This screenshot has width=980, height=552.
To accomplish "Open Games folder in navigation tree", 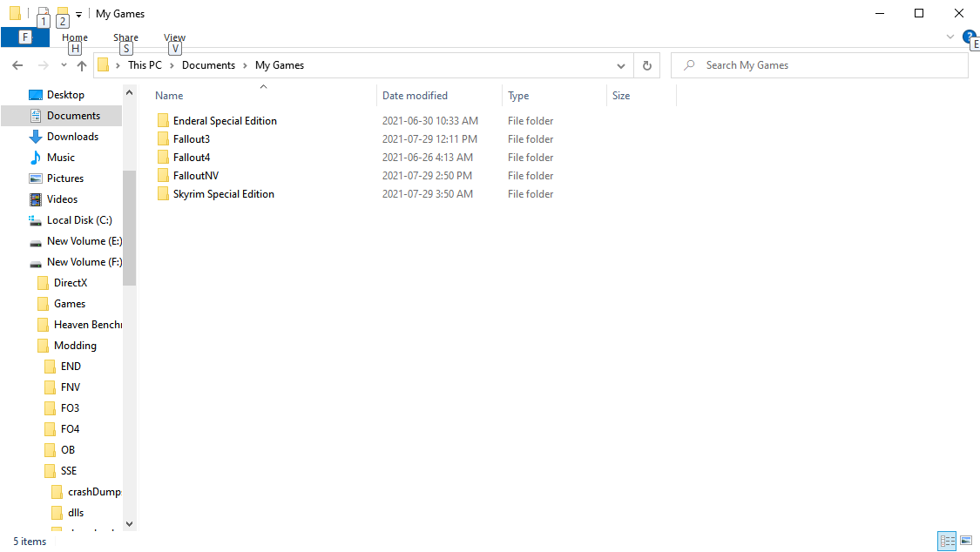I will [x=70, y=304].
